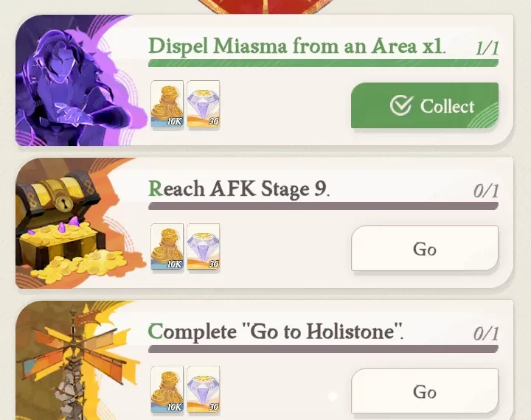This screenshot has height=420, width=531.
Task: Tap Go for Reach AFK Stage 9
Action: [425, 248]
